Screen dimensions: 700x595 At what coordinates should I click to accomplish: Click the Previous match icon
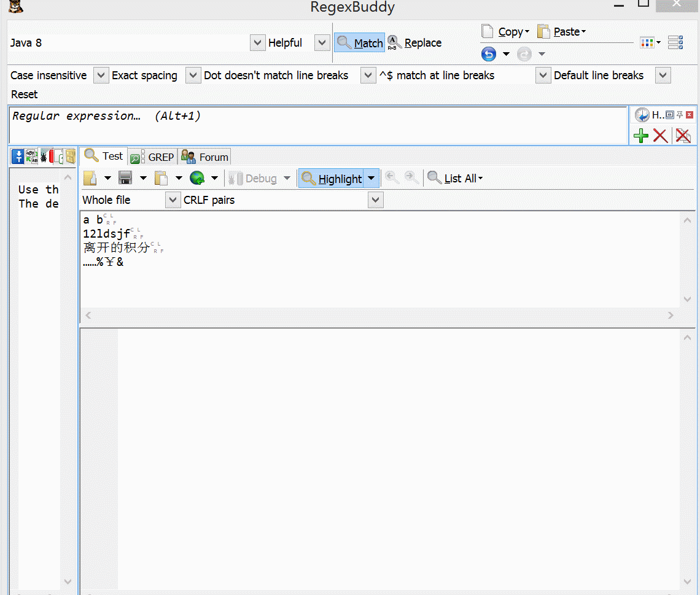point(392,177)
